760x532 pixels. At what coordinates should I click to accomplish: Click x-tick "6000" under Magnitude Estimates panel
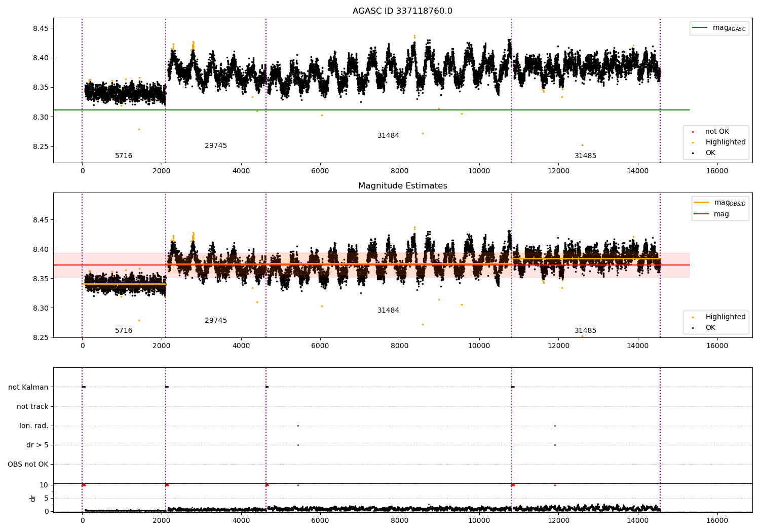320,346
